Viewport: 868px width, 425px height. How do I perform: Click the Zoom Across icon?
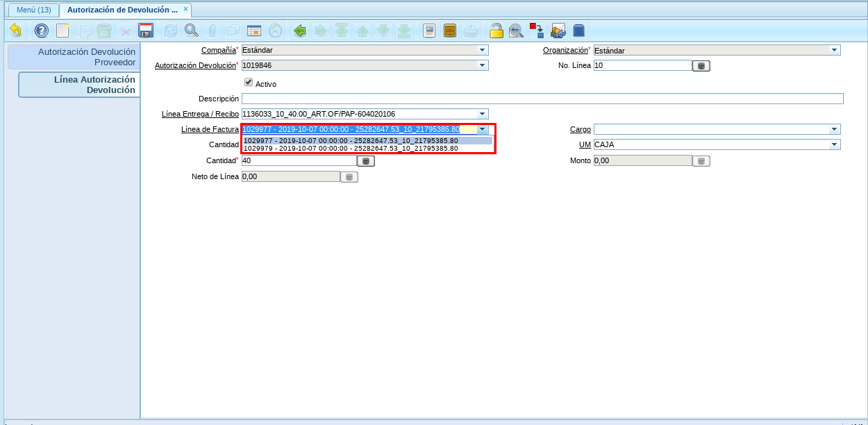coord(516,31)
